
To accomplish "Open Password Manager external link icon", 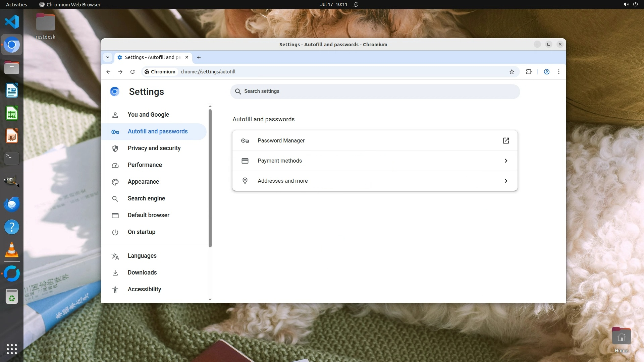I will pyautogui.click(x=506, y=141).
